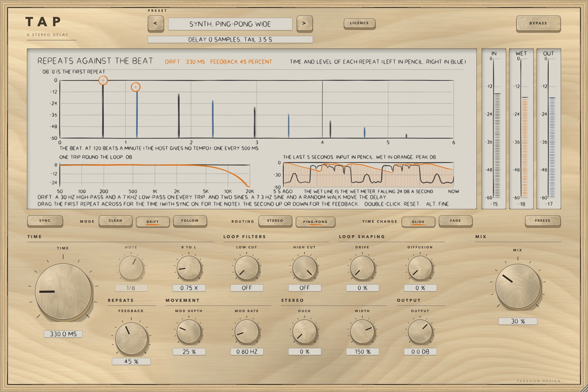Go to the next preset arrow
This screenshot has width=588, height=392.
click(x=305, y=24)
